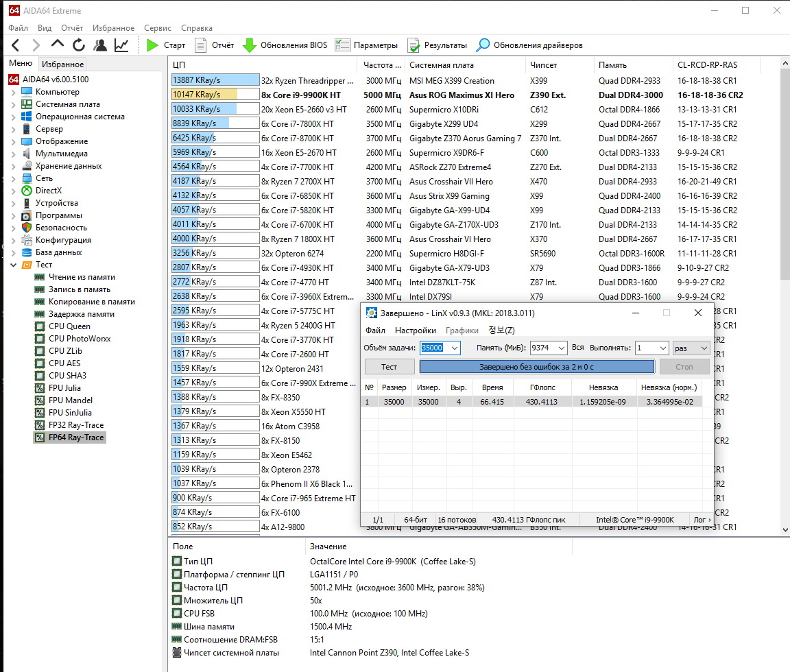Expand the Устройства tree node

14,203
